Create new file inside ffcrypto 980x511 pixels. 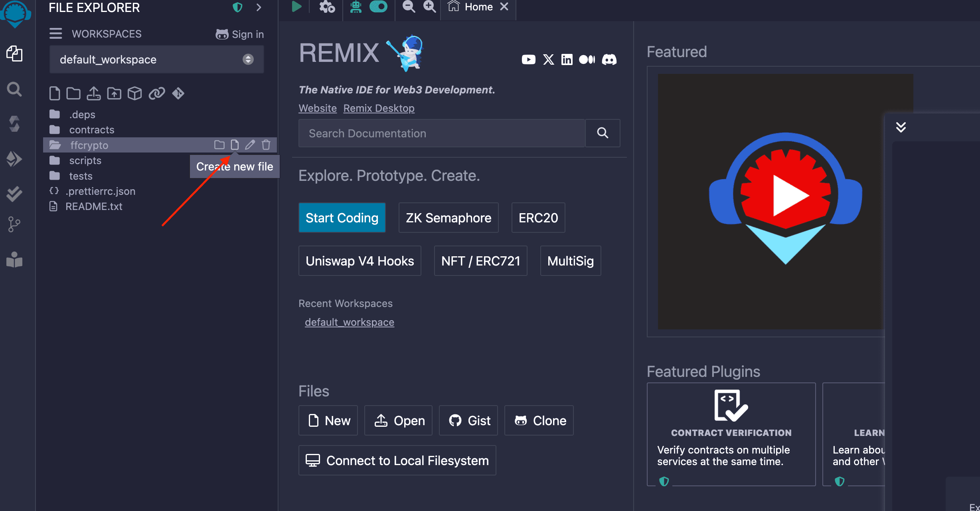coord(235,145)
